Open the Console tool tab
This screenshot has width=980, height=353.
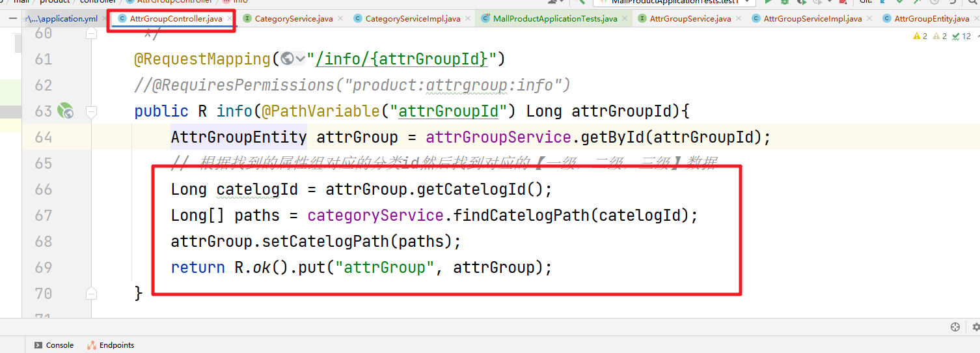[x=54, y=345]
